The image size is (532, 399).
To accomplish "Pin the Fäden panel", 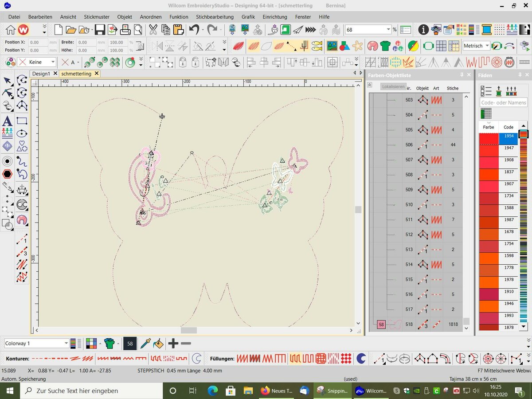I will pyautogui.click(x=520, y=75).
